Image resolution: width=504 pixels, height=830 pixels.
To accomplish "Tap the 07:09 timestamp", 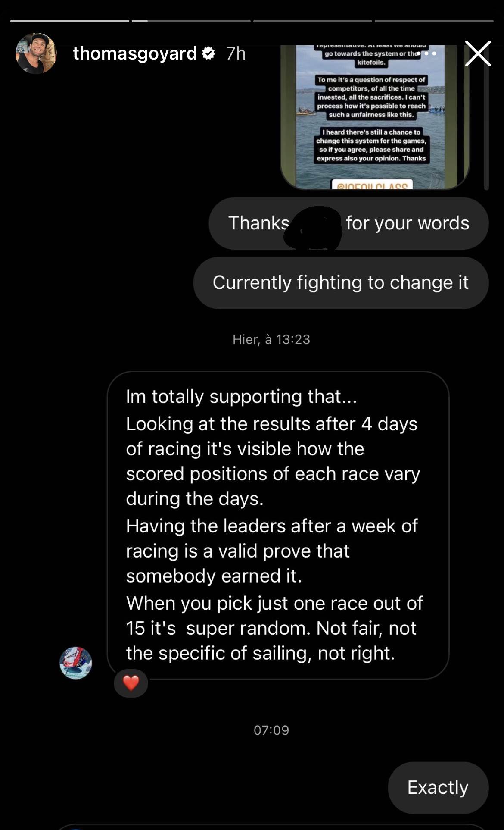I will click(271, 730).
